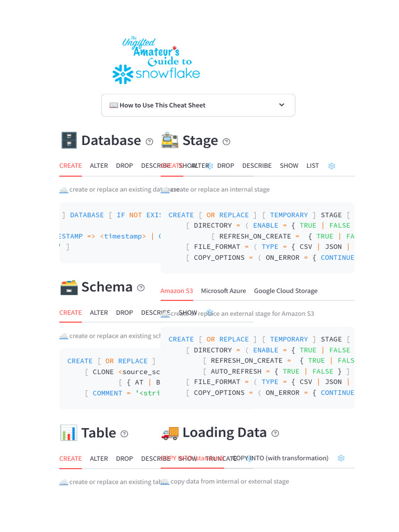Open the "How to Use This Cheat Sheet" expander
Screen dimensions: 399x532
click(x=163, y=105)
